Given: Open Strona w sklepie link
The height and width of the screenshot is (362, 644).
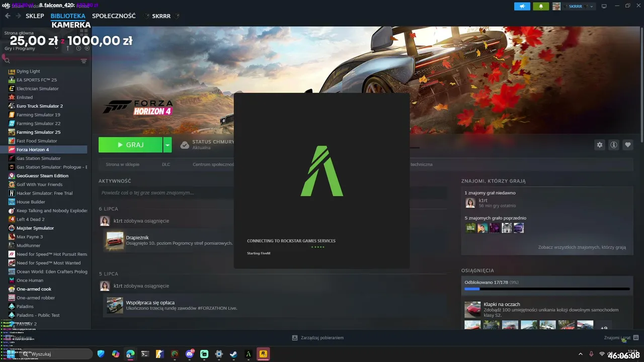Looking at the screenshot, I should (x=122, y=164).
